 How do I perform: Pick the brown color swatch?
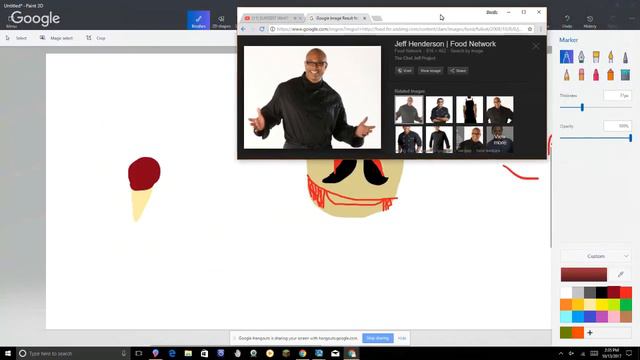pos(626,317)
